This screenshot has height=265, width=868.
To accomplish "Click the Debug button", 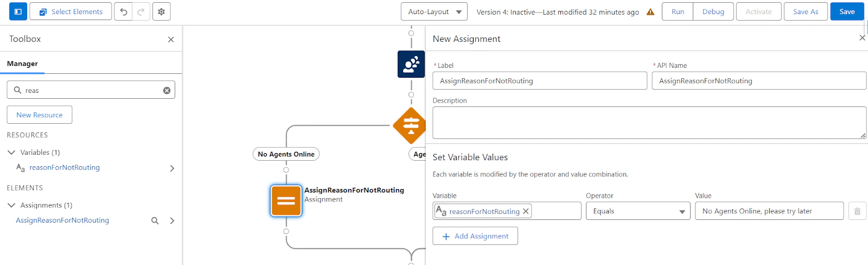I will [x=713, y=11].
